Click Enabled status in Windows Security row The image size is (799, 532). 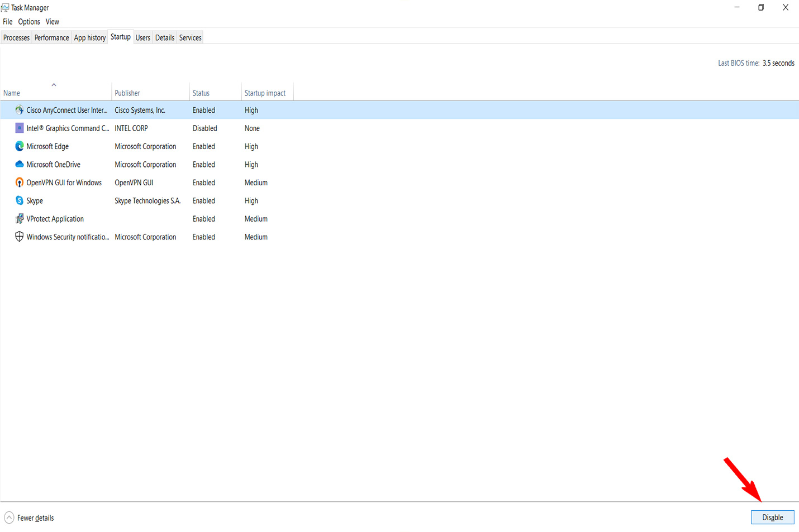pyautogui.click(x=204, y=237)
